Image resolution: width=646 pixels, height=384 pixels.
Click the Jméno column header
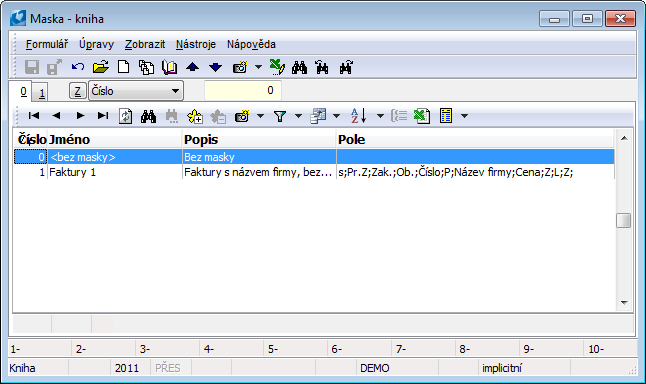coord(115,140)
